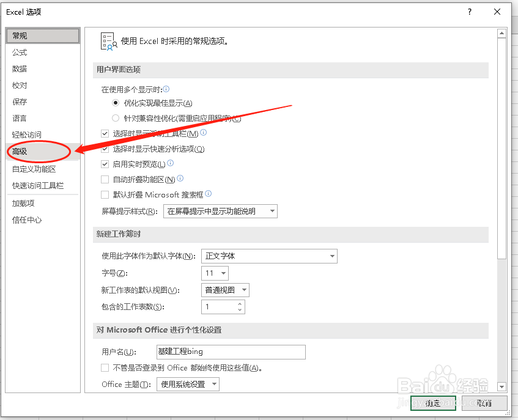
Task: Open the 轻松访问 category
Action: [x=43, y=134]
